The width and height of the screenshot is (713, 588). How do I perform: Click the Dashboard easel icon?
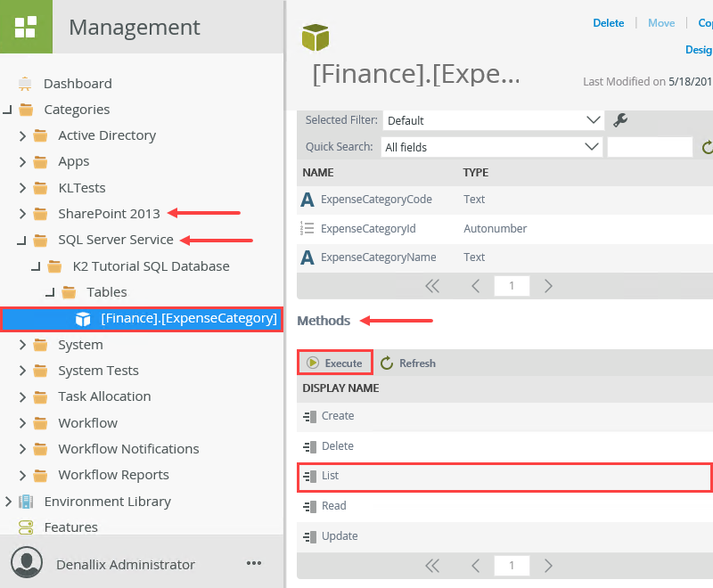click(26, 84)
